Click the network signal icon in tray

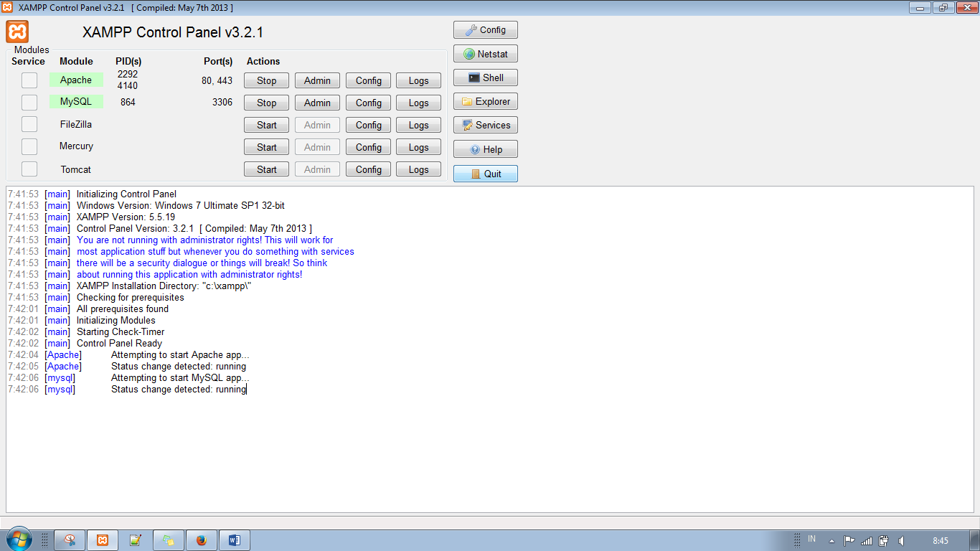tap(866, 540)
